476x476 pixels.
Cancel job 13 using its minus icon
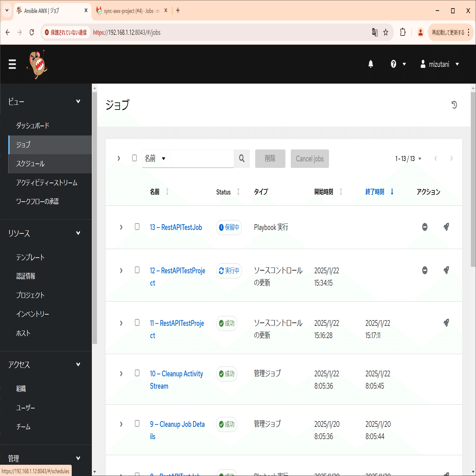coord(424,227)
